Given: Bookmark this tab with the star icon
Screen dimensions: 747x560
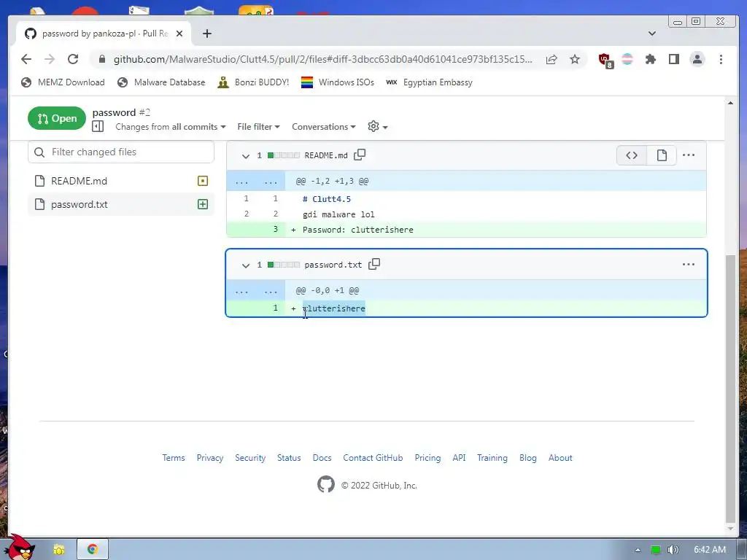Looking at the screenshot, I should pyautogui.click(x=575, y=59).
